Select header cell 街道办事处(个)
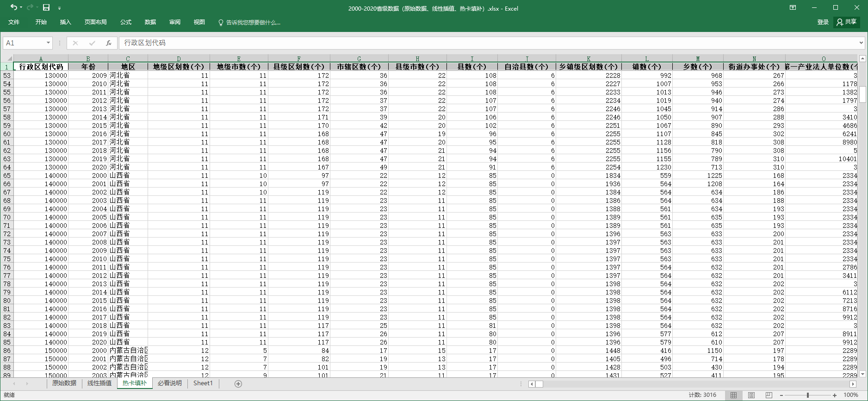The image size is (868, 401). (754, 67)
